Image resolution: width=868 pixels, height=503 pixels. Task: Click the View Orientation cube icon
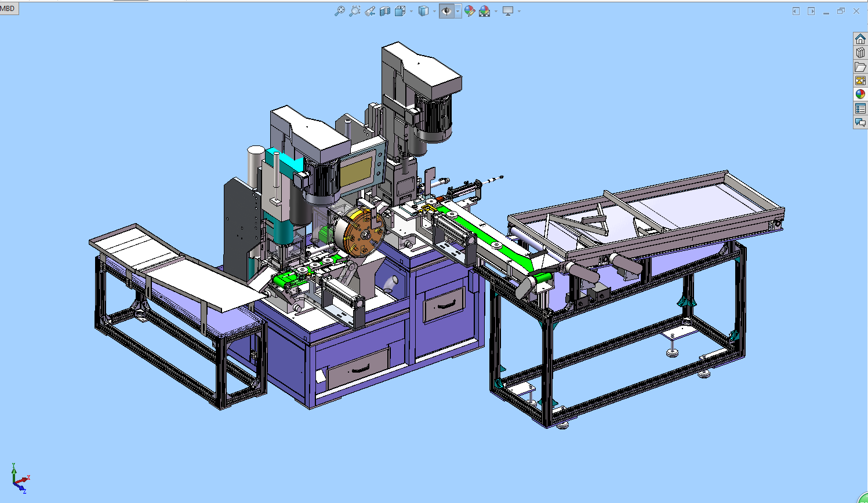pyautogui.click(x=400, y=11)
